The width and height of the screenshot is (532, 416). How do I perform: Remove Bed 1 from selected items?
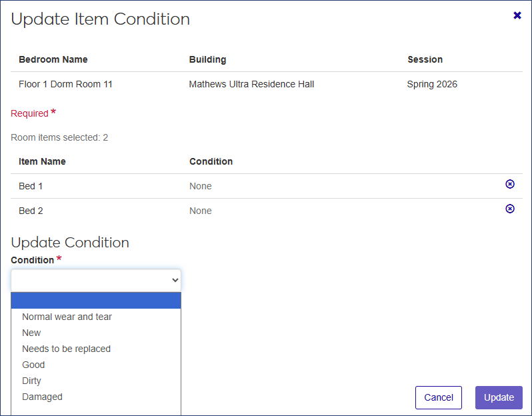click(x=510, y=184)
